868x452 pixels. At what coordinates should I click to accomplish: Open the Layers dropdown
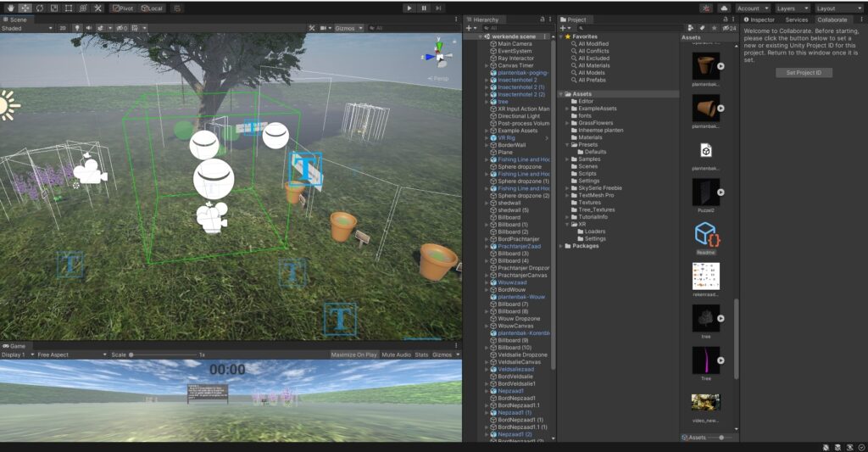coord(792,8)
